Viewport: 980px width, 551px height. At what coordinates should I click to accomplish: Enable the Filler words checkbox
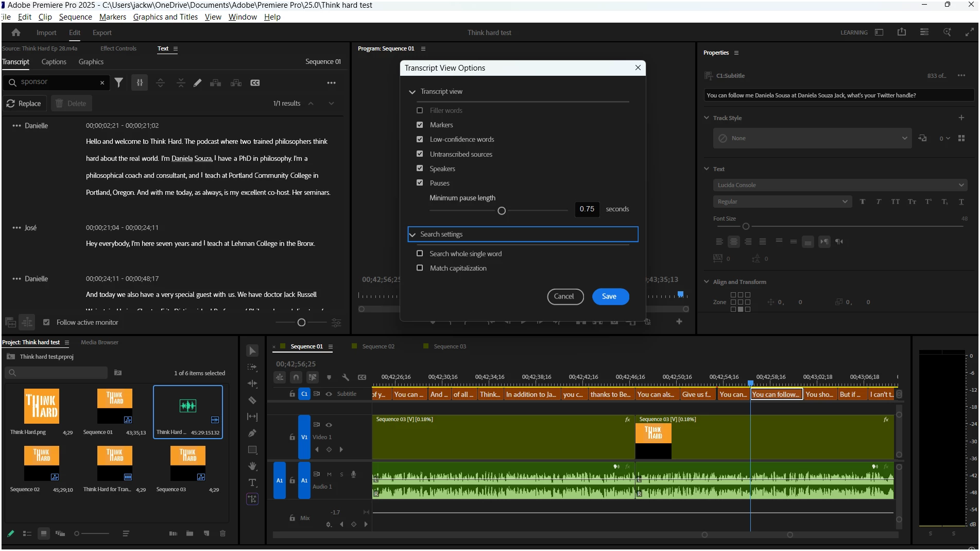420,110
